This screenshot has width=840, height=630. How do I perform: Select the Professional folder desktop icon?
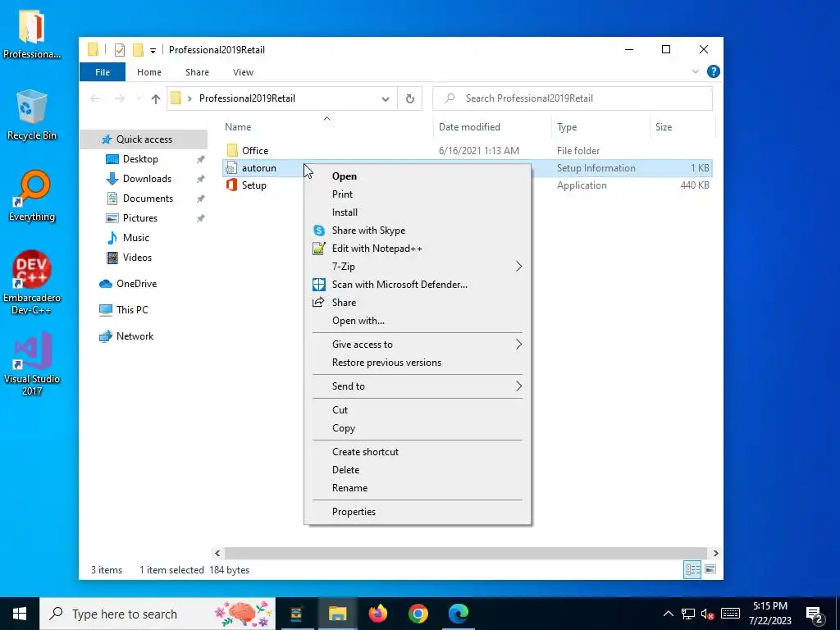[x=32, y=33]
